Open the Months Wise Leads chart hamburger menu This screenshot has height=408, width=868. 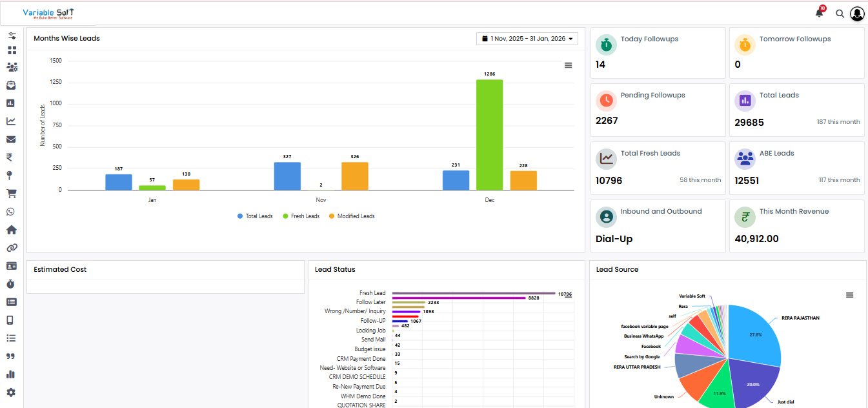(x=568, y=65)
